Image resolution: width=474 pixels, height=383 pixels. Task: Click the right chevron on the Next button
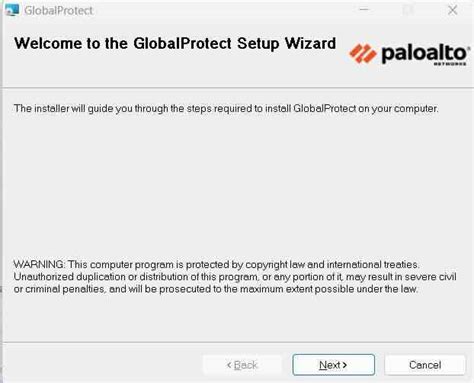coord(345,365)
